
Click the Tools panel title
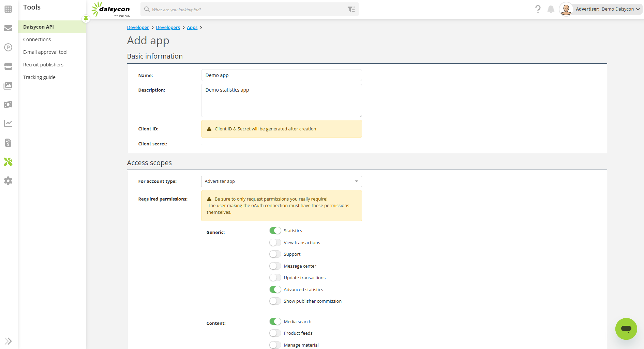click(x=32, y=7)
